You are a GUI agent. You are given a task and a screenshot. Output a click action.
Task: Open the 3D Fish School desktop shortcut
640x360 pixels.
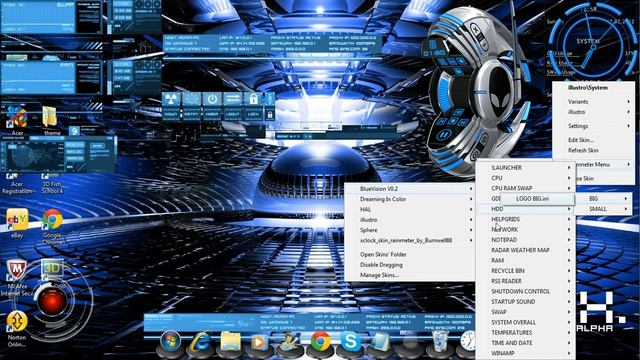pyautogui.click(x=52, y=184)
